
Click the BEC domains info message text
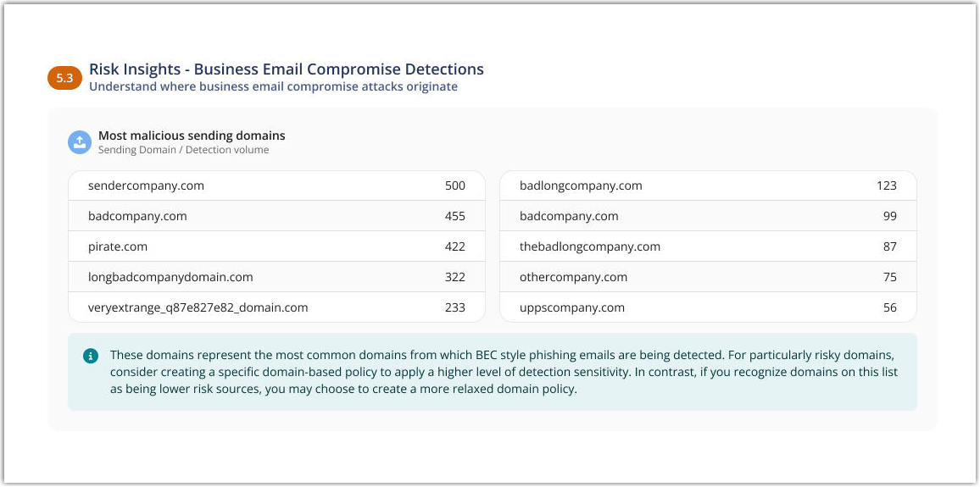pyautogui.click(x=503, y=372)
